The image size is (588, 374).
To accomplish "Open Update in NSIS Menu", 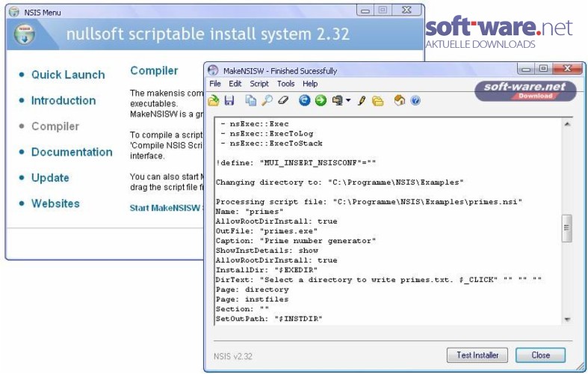I will (x=50, y=178).
